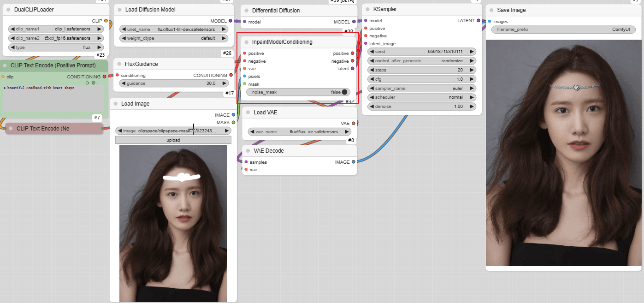The height and width of the screenshot is (303, 644).
Task: Collapse the FluxGuidance node title dot
Action: click(118, 64)
